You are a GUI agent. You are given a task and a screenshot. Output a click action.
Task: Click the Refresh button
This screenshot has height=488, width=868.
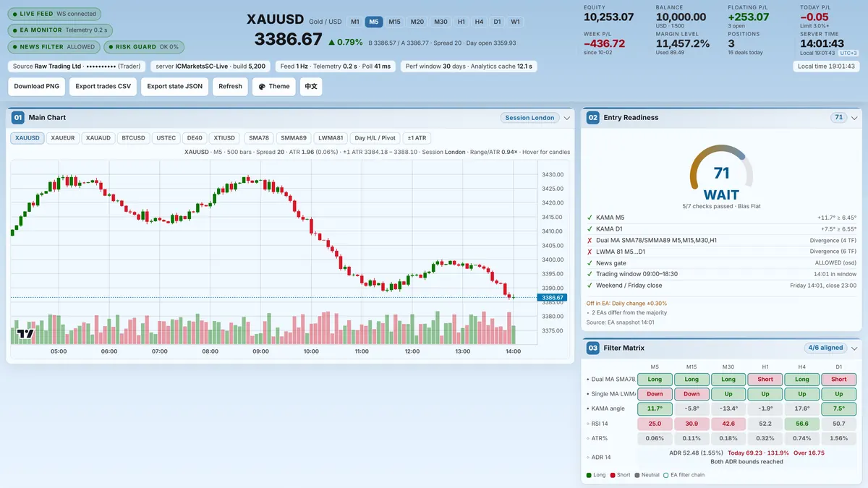point(230,87)
